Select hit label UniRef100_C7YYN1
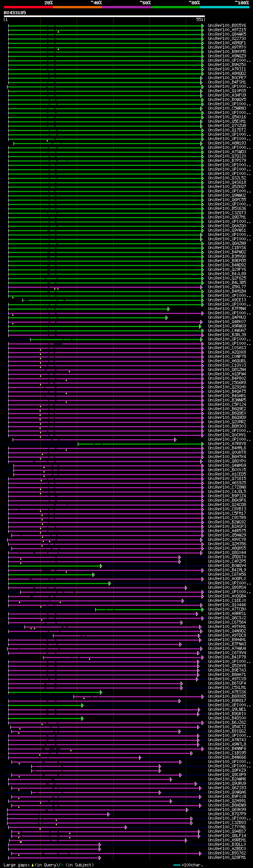253x868 pixels. (x=227, y=827)
